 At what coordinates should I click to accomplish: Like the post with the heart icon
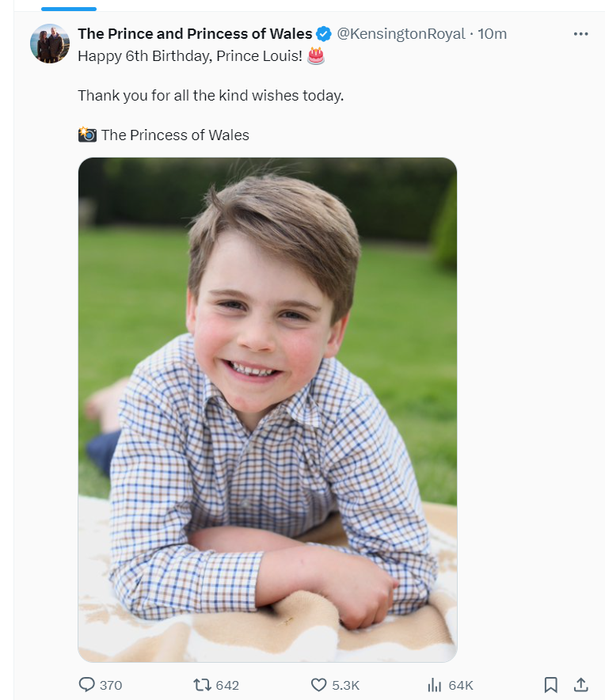point(318,684)
